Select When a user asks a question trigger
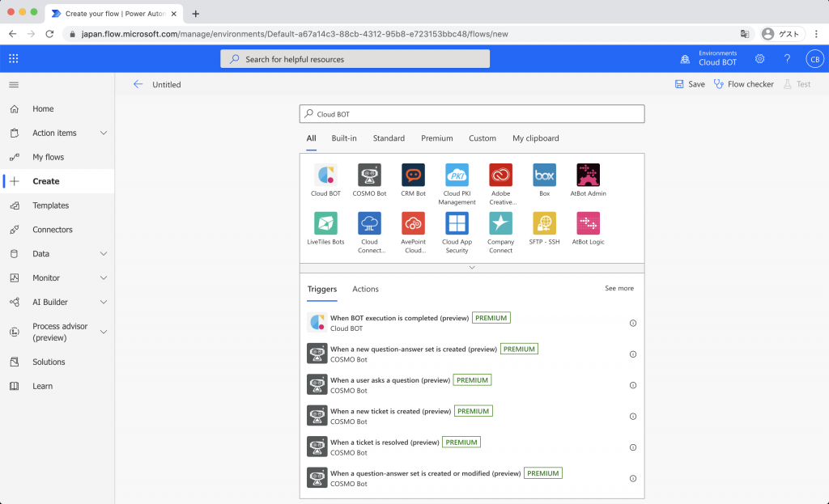The image size is (829, 504). 472,385
